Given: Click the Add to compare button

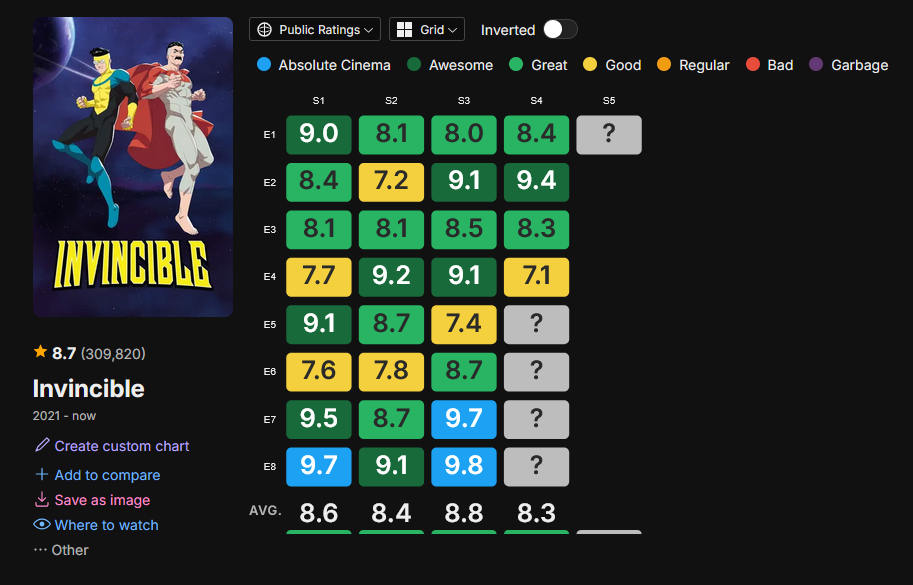Looking at the screenshot, I should (105, 475).
